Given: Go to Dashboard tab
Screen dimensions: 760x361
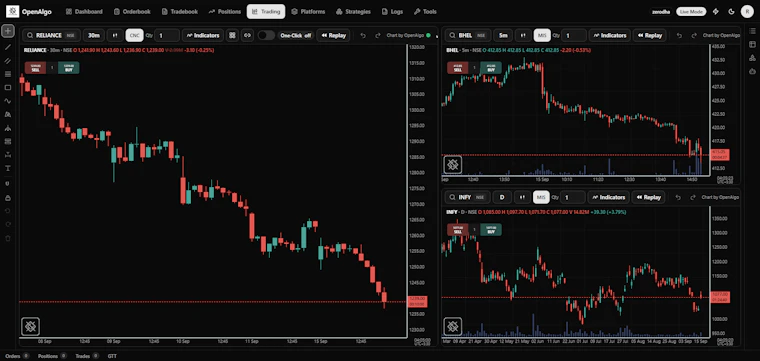Looking at the screenshot, I should [84, 12].
